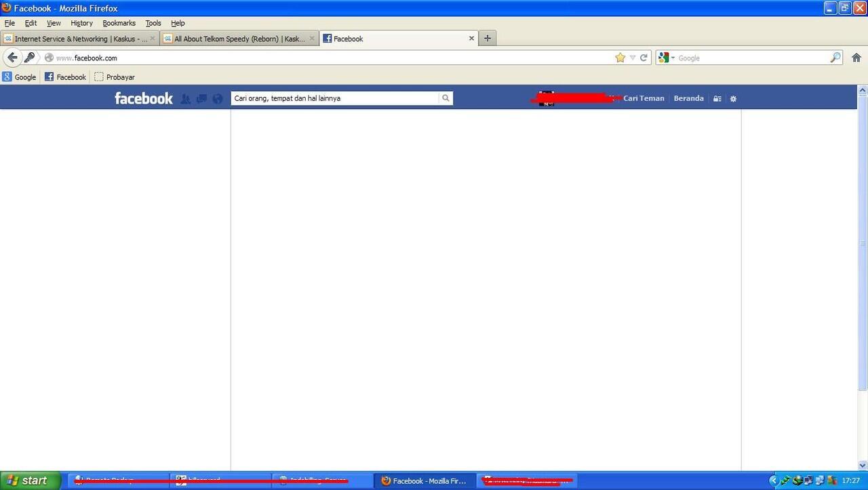Screen dimensions: 868x490
Task: Click the Facebook logo in the blue bar
Action: click(x=144, y=98)
